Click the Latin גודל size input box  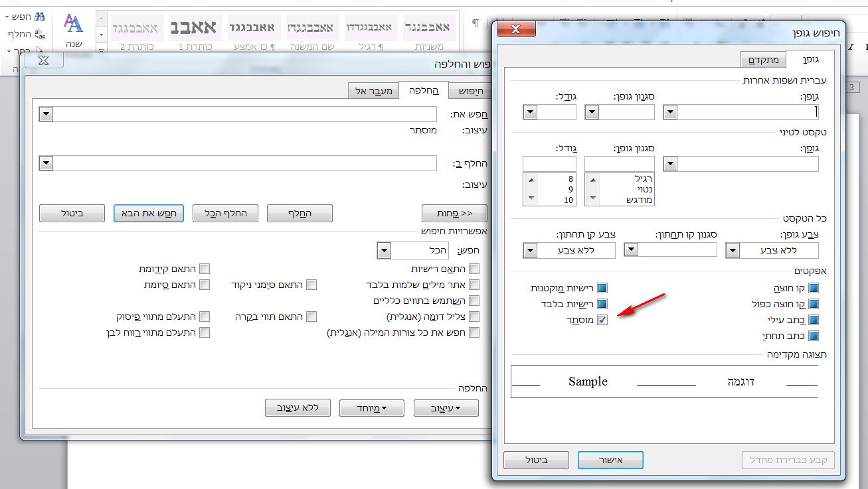pyautogui.click(x=549, y=164)
